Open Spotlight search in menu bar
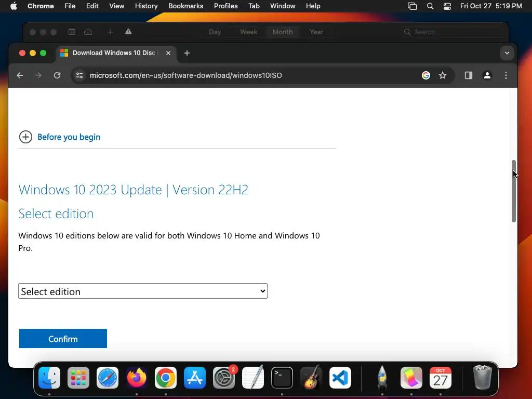The width and height of the screenshot is (532, 399). pos(430,6)
